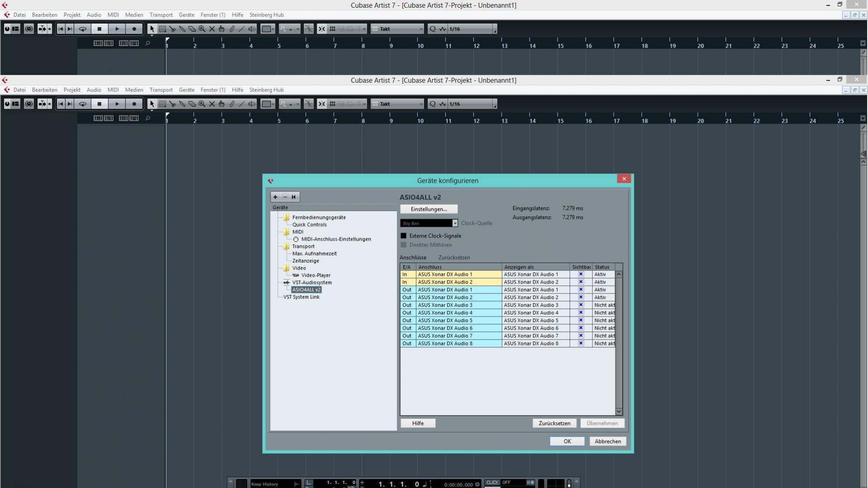Click Zurücksetzen button next to Übernehmen
The image size is (868, 488).
[x=554, y=424]
